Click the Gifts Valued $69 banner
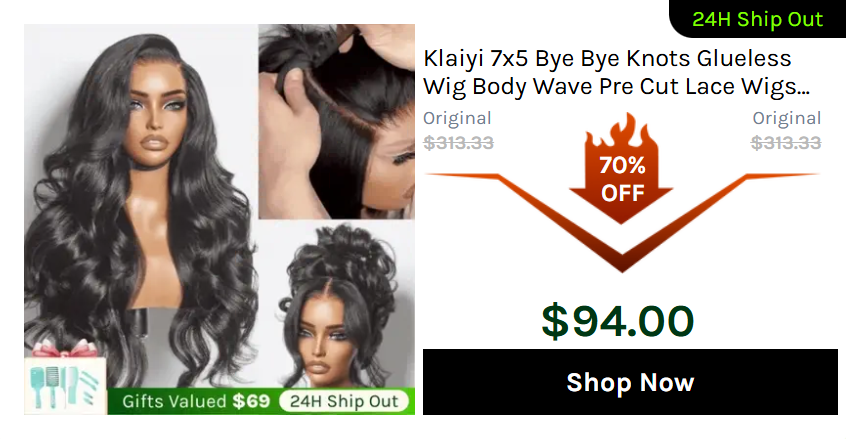 [196, 401]
